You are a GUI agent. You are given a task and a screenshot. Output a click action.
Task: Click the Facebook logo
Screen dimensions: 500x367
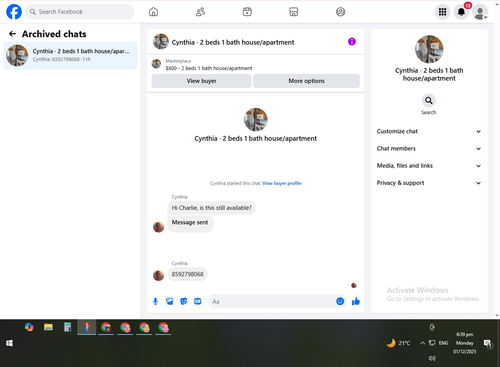(14, 12)
